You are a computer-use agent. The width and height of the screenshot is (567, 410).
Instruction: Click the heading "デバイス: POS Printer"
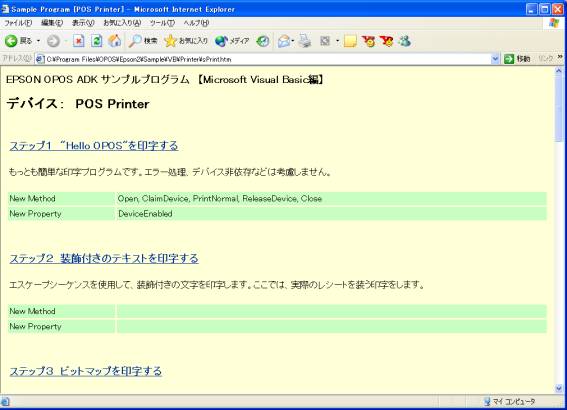coord(78,104)
